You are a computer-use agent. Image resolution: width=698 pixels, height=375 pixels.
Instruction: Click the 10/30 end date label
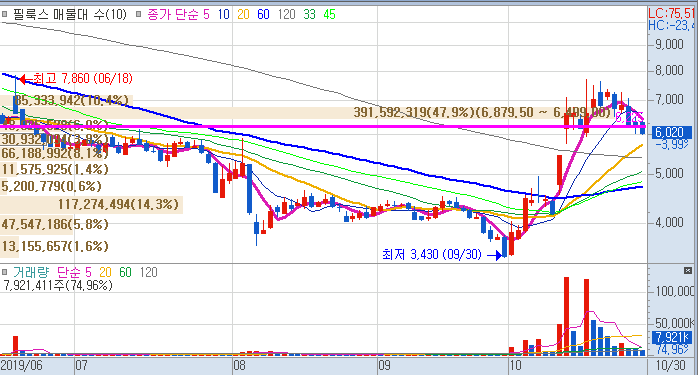pyautogui.click(x=671, y=366)
